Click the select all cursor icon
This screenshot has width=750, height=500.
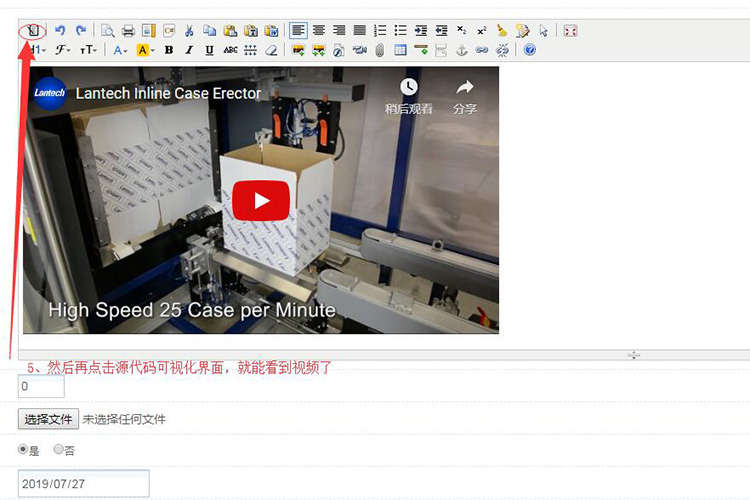point(543,31)
